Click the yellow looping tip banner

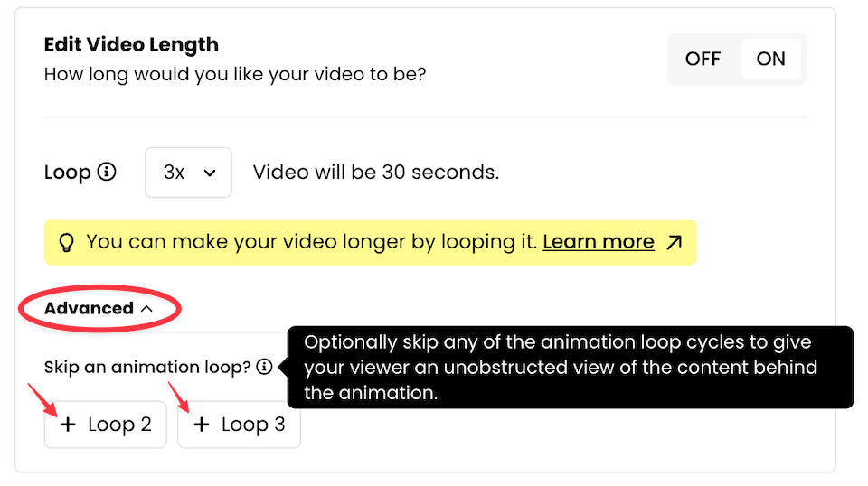(x=370, y=242)
